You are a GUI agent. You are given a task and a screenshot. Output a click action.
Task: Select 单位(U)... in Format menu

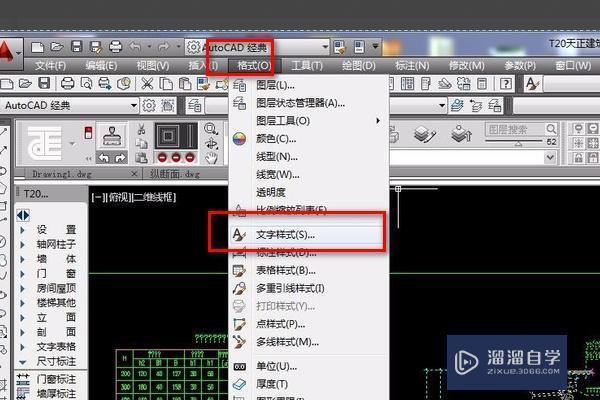309,366
